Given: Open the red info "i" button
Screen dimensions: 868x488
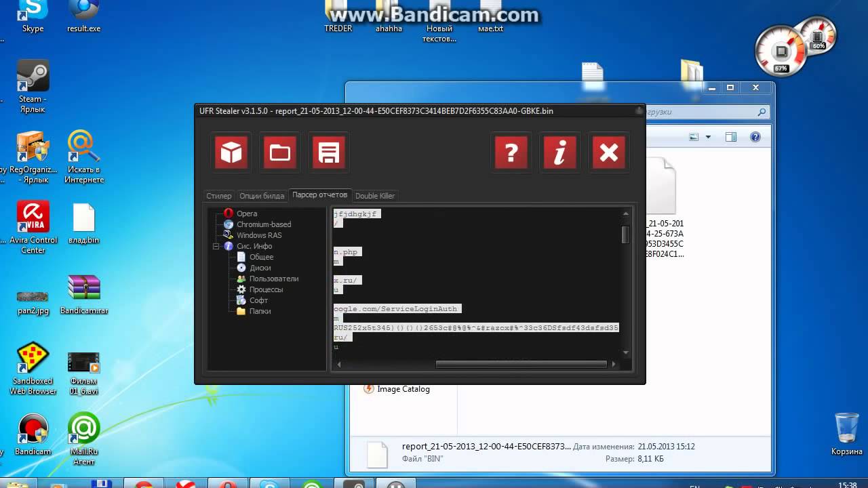Looking at the screenshot, I should point(560,152).
